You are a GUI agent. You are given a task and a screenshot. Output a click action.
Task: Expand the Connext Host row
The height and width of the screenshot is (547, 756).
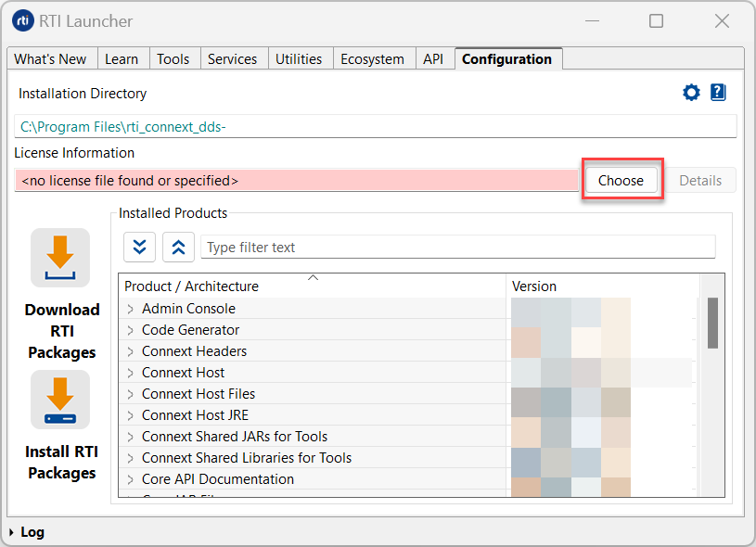click(130, 373)
